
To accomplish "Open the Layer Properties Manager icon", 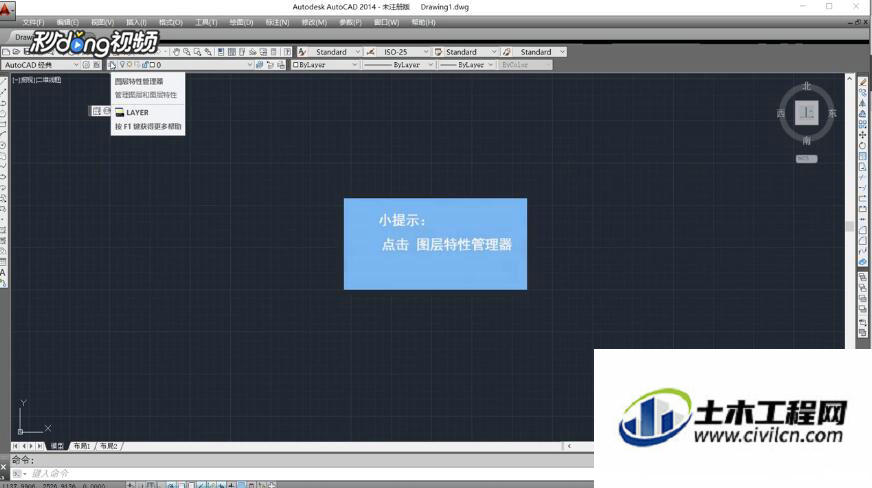I will pyautogui.click(x=112, y=65).
